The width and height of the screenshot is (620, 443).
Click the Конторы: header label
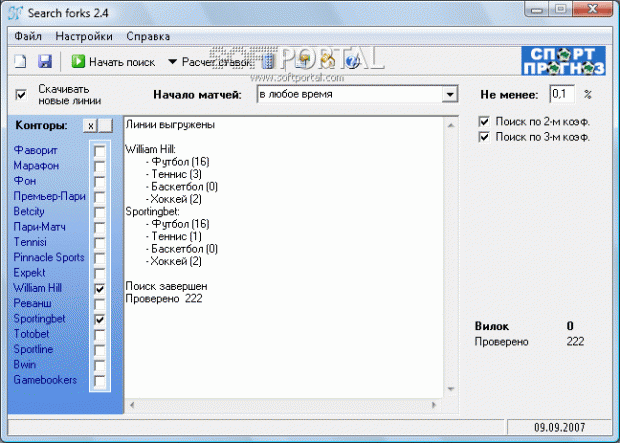click(41, 126)
